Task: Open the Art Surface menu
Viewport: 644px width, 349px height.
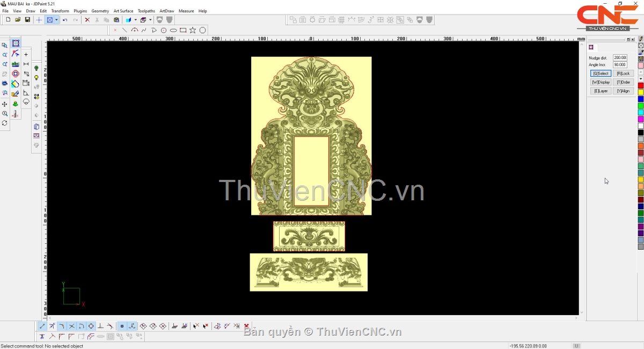Action: pos(123,11)
